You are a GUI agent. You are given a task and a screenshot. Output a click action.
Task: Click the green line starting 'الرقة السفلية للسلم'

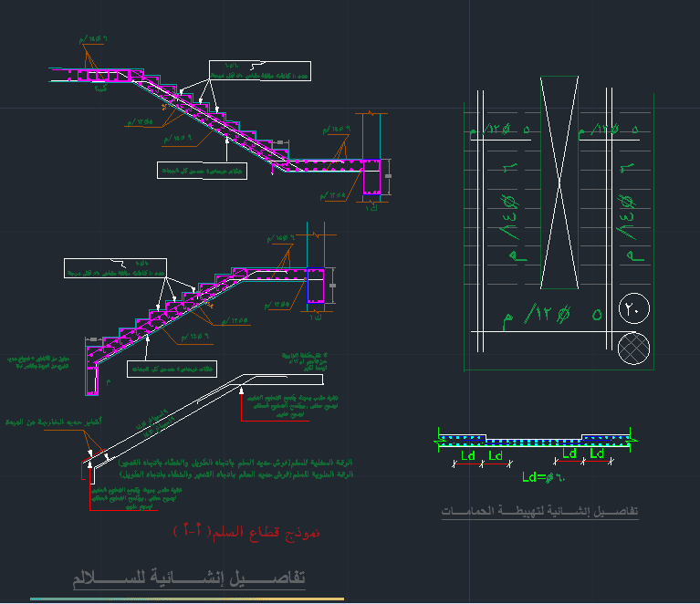point(235,463)
